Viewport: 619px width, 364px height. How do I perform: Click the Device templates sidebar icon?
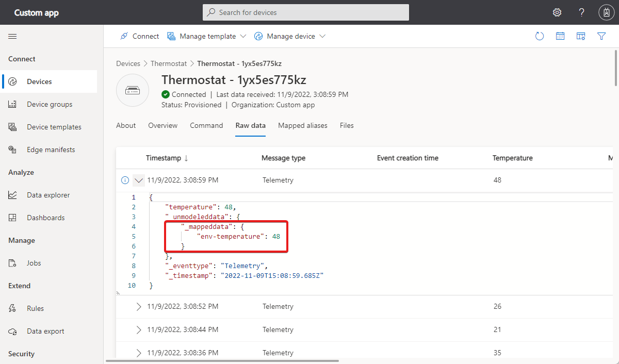point(12,127)
